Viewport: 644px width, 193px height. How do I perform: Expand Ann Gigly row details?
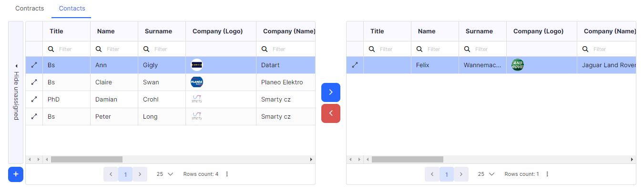(x=34, y=65)
